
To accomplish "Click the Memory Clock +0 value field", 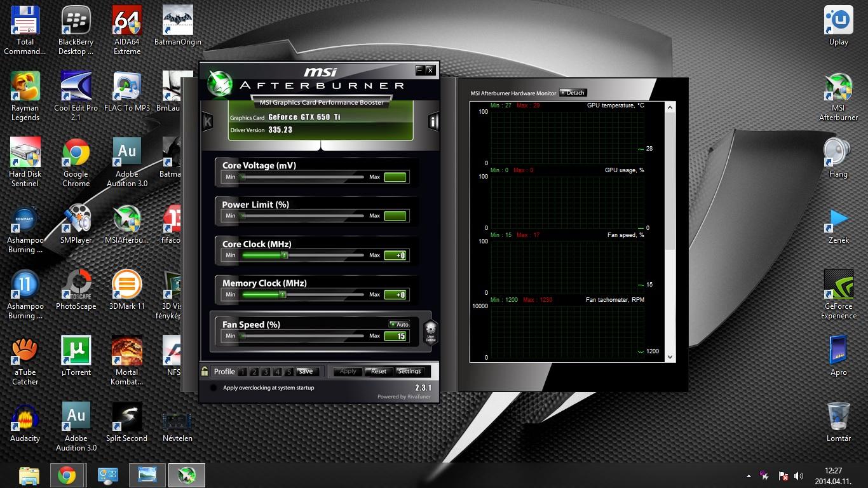I will click(395, 295).
